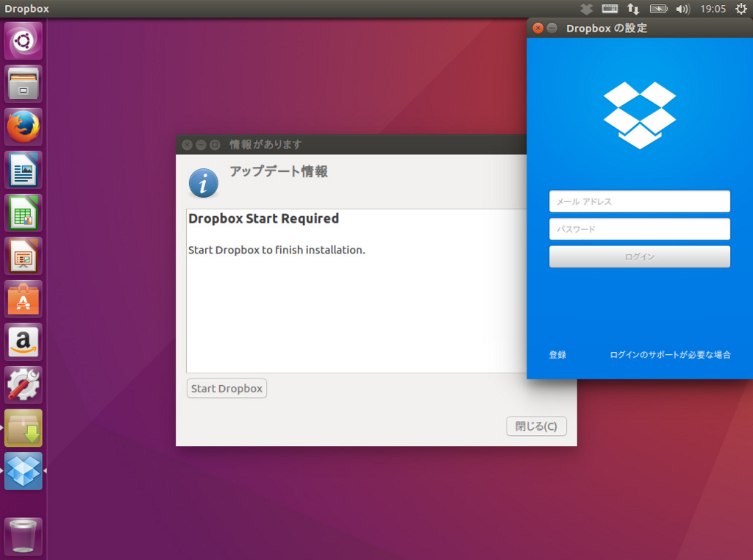The height and width of the screenshot is (560, 753).
Task: Open Ubuntu Dash search launcher
Action: tap(23, 41)
